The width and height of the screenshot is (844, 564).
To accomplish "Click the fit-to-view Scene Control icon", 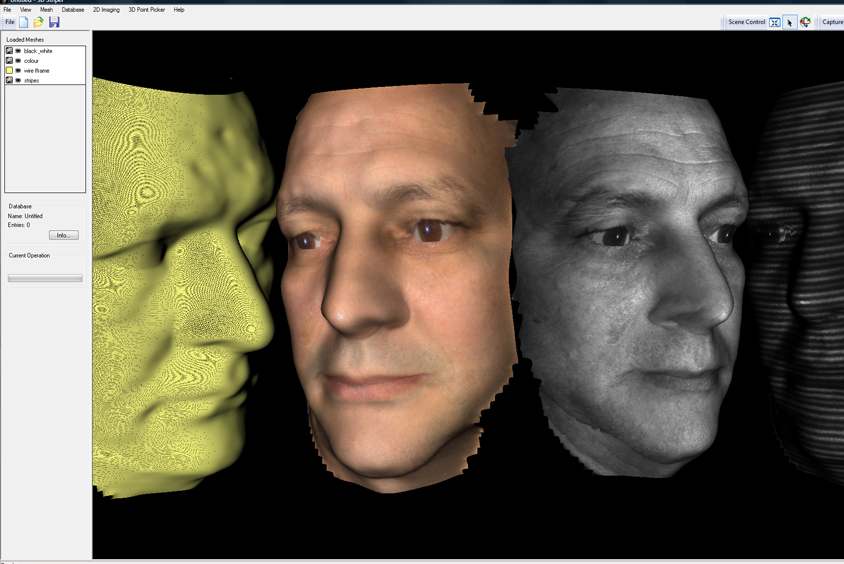I will 775,22.
